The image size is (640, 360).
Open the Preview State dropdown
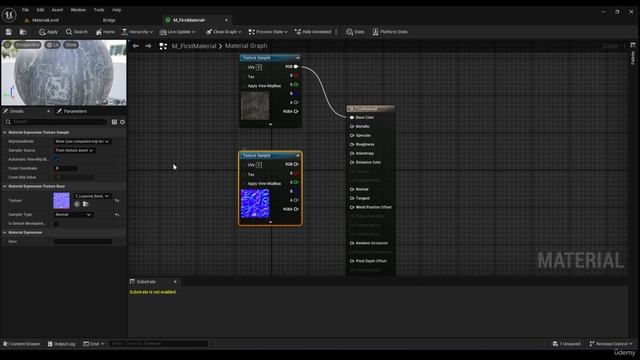click(x=268, y=32)
